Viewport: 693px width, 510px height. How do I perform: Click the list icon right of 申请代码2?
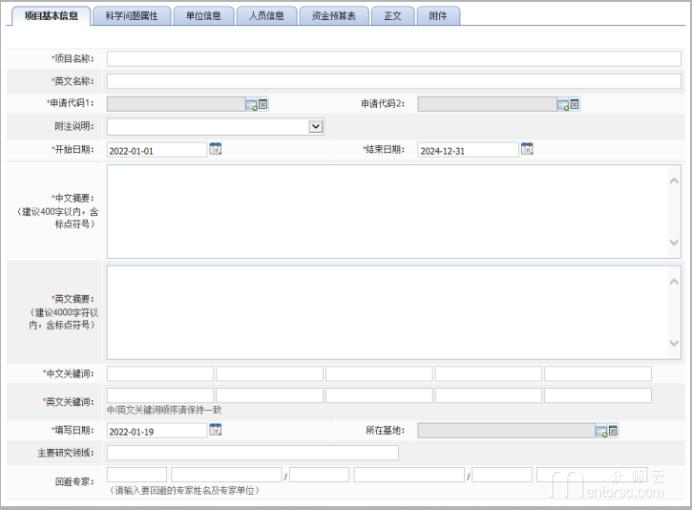tap(574, 103)
